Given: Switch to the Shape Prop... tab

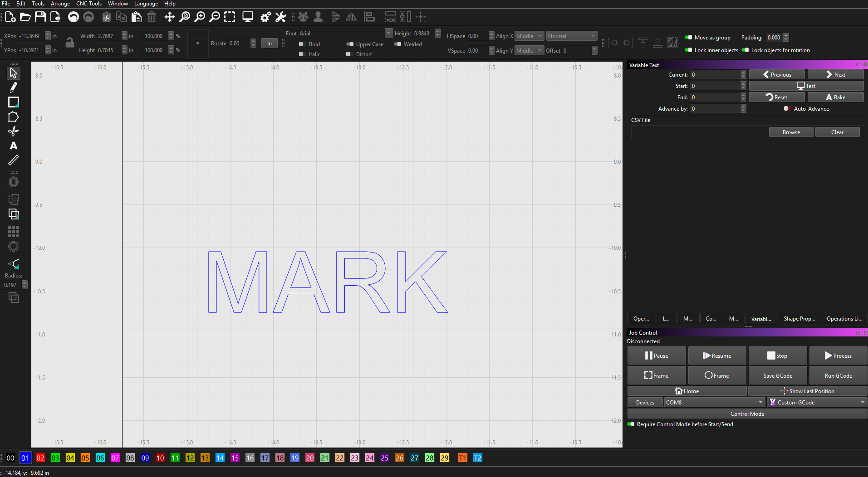Looking at the screenshot, I should pyautogui.click(x=799, y=319).
